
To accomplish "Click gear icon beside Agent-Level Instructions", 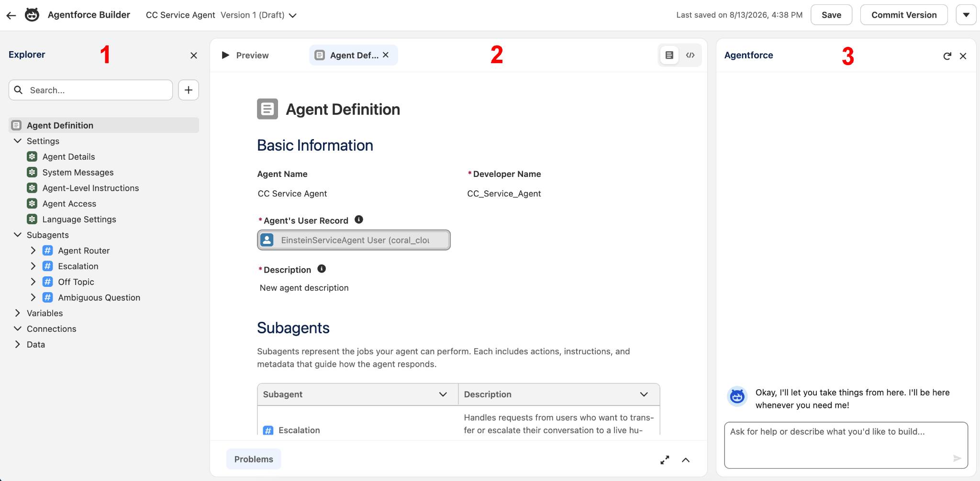I will 32,188.
